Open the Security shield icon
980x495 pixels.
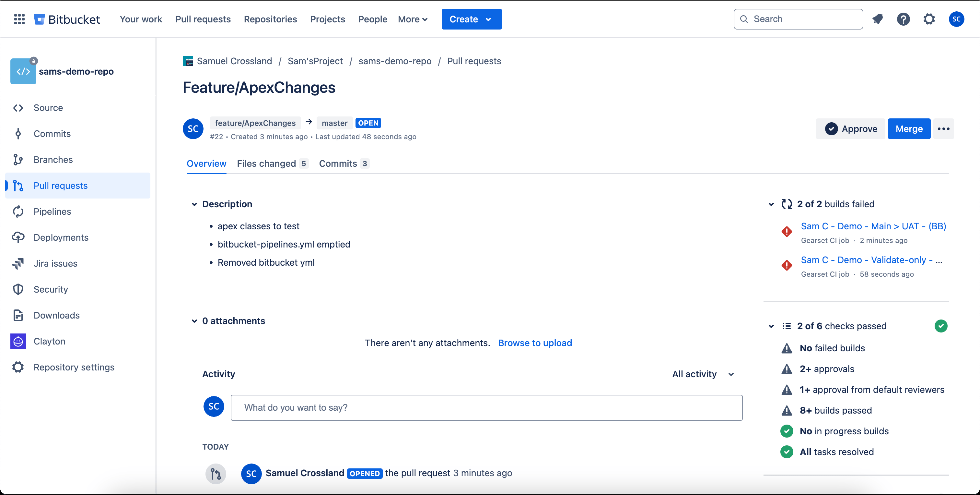(x=18, y=289)
